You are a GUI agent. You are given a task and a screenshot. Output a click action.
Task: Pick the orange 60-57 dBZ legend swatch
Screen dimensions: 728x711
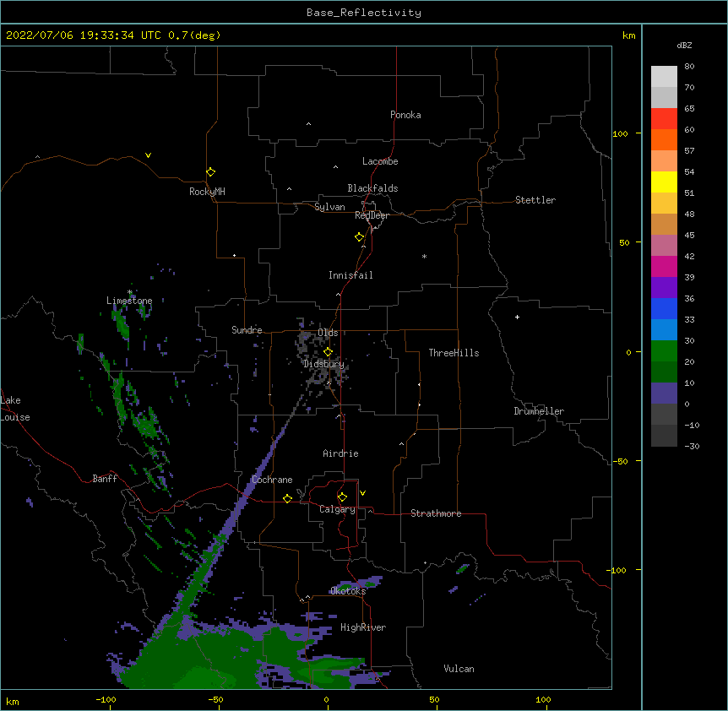pyautogui.click(x=664, y=139)
